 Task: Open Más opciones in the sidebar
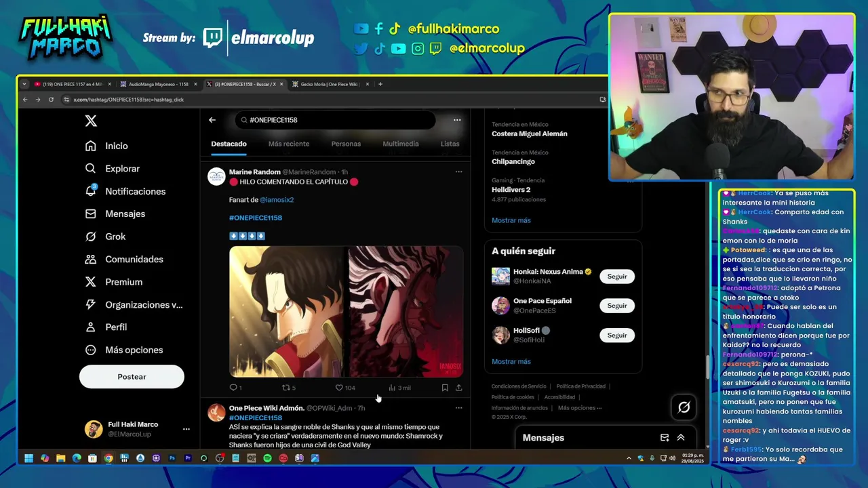(x=123, y=350)
